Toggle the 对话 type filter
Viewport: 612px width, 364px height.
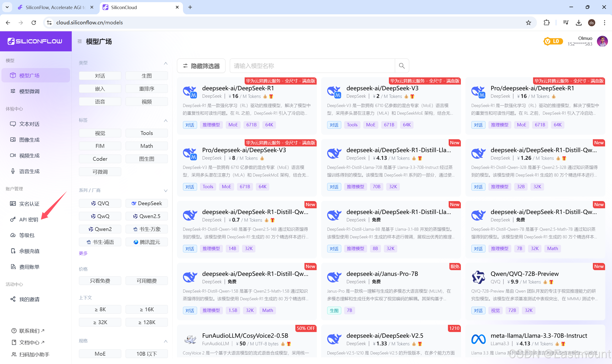(100, 76)
